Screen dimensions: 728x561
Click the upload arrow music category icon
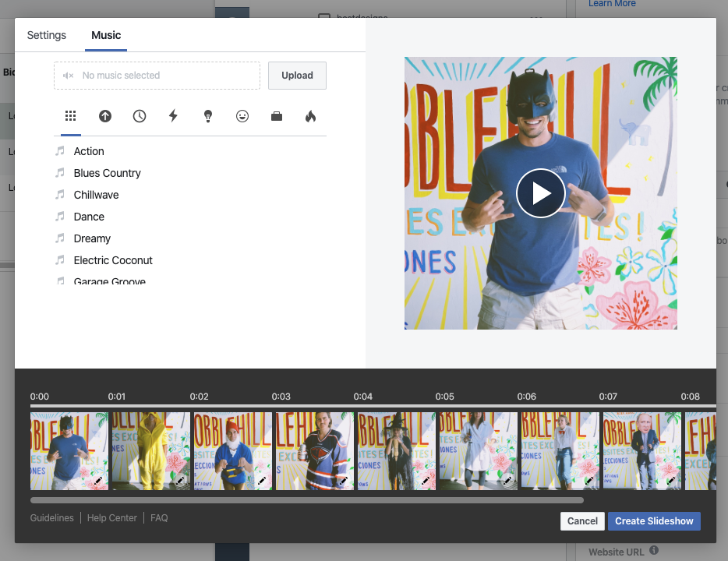coord(105,116)
